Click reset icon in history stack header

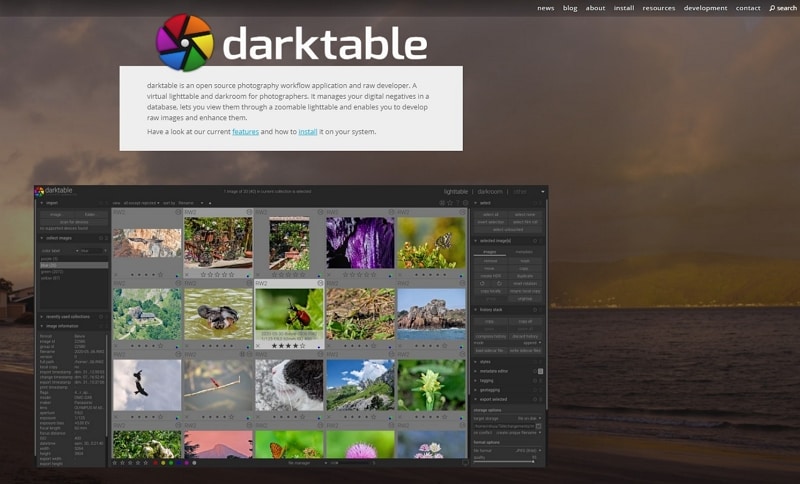pyautogui.click(x=535, y=310)
